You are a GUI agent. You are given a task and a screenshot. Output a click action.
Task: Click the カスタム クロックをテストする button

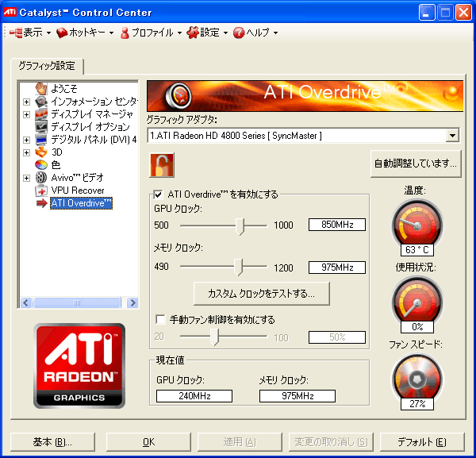pyautogui.click(x=261, y=293)
